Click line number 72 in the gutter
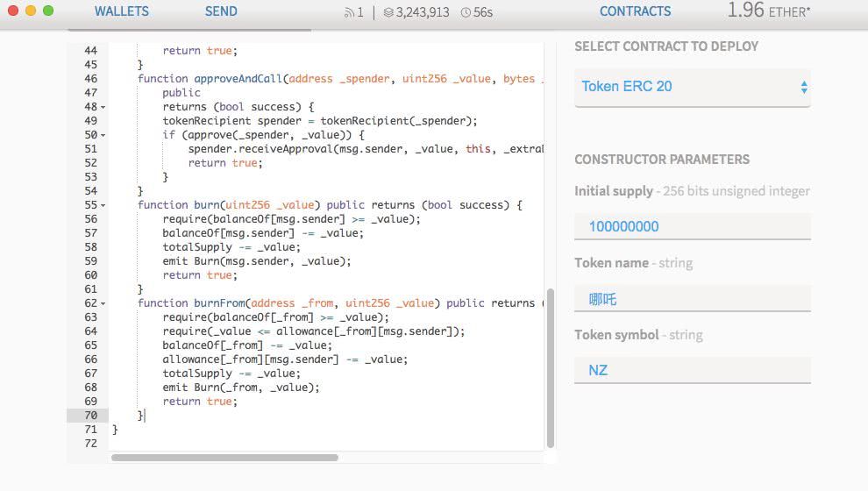Image resolution: width=868 pixels, height=491 pixels. coord(91,444)
